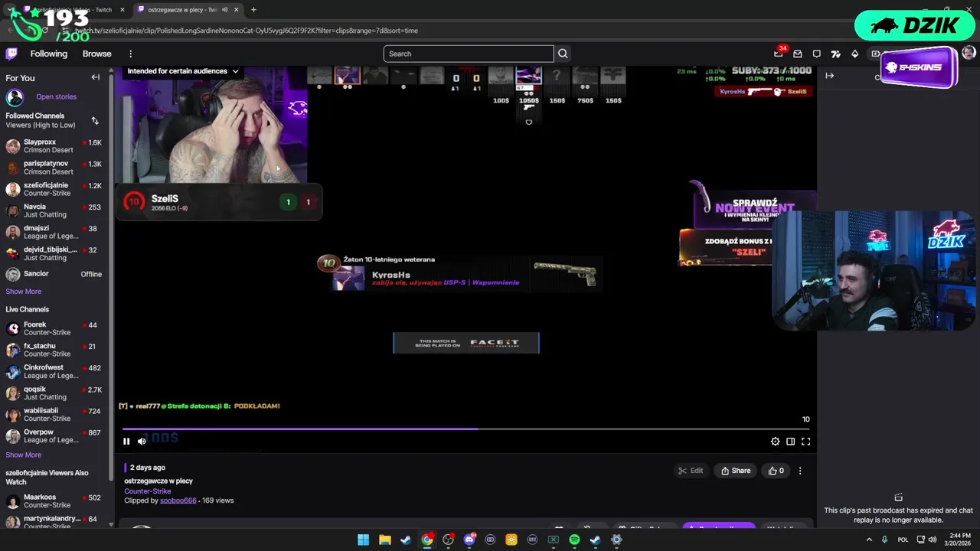Screen dimensions: 980x551
Task: Open the Open stories link
Action: pyautogui.click(x=56, y=97)
